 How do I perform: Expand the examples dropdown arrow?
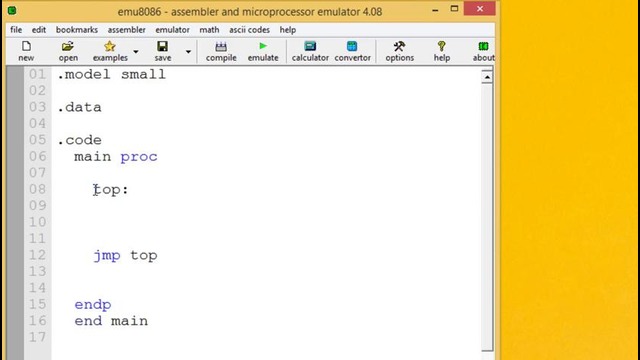coord(136,52)
